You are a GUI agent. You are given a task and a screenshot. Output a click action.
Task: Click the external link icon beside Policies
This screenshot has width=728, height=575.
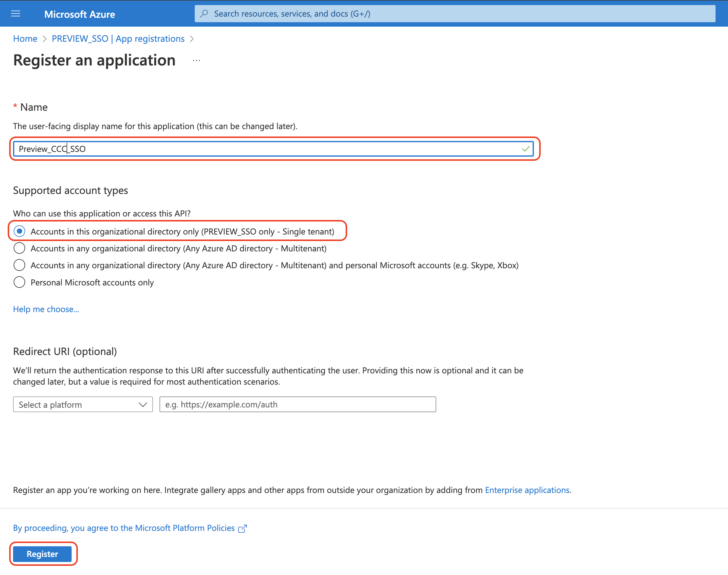242,529
